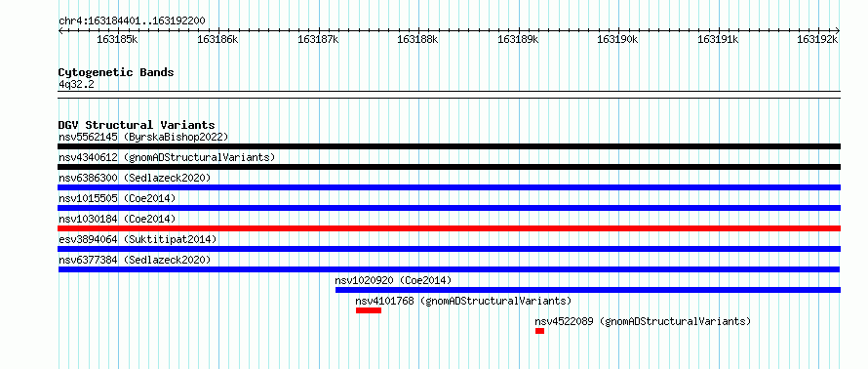This screenshot has height=369, width=868.
Task: Click the 163186k ruler position
Action: pos(217,40)
